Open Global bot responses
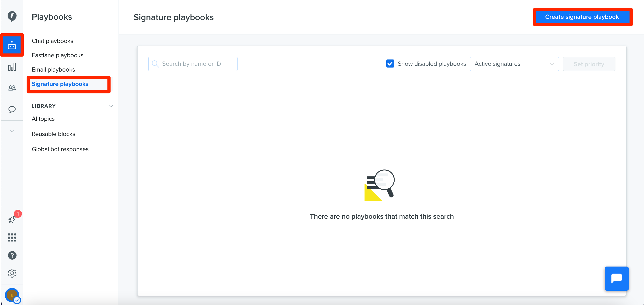Viewport: 644px width, 305px height. (60, 149)
